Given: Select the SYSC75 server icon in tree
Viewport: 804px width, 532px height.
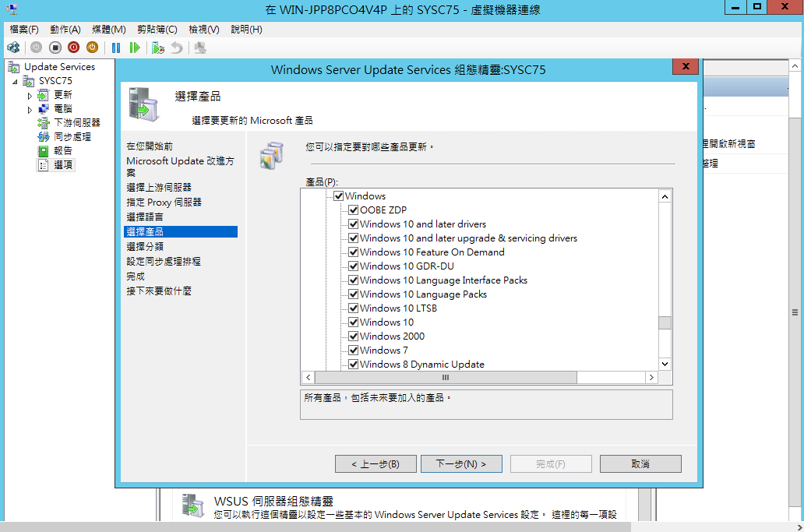Looking at the screenshot, I should [29, 81].
